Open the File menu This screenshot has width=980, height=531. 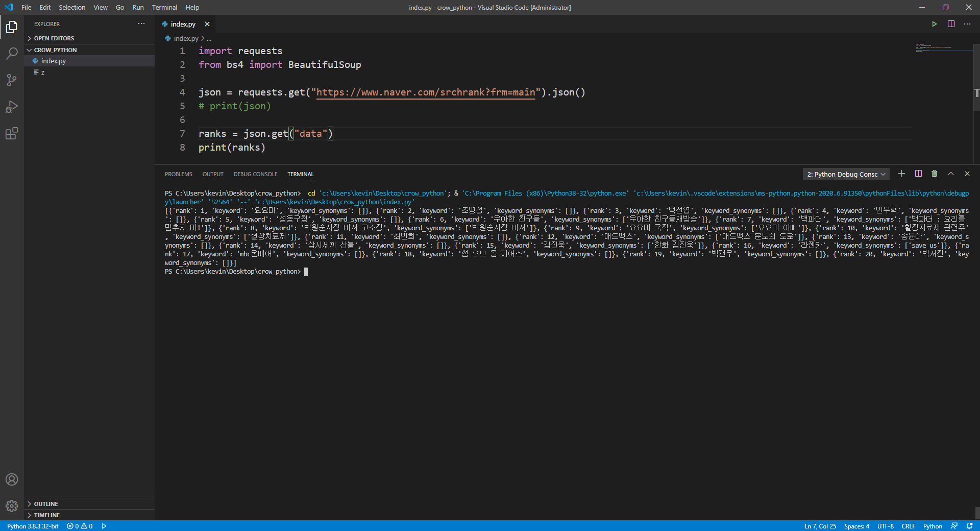pos(27,7)
